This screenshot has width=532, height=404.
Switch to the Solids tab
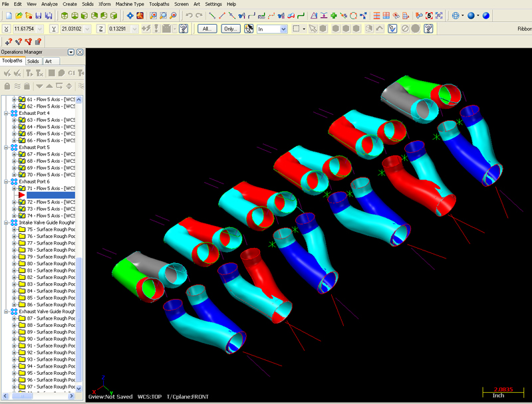coord(33,61)
